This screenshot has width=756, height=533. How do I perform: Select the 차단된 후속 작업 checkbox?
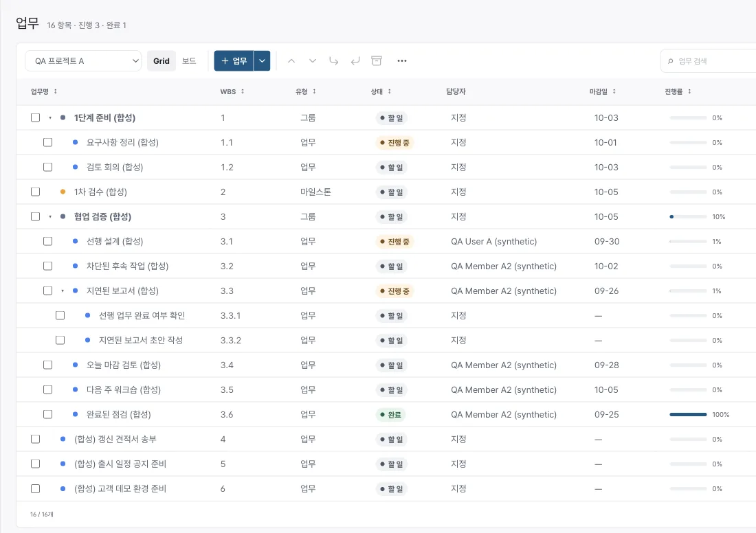(x=47, y=266)
